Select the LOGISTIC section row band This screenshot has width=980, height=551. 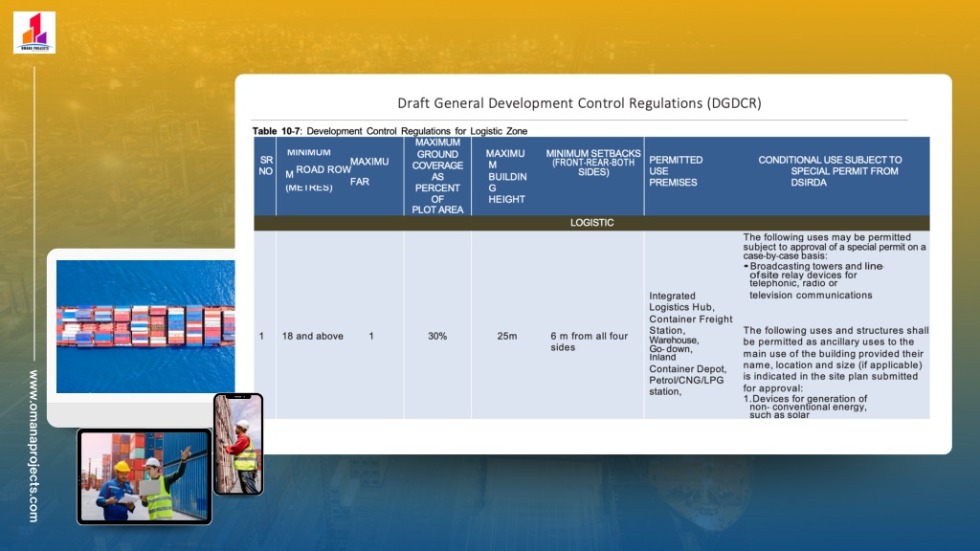(591, 223)
